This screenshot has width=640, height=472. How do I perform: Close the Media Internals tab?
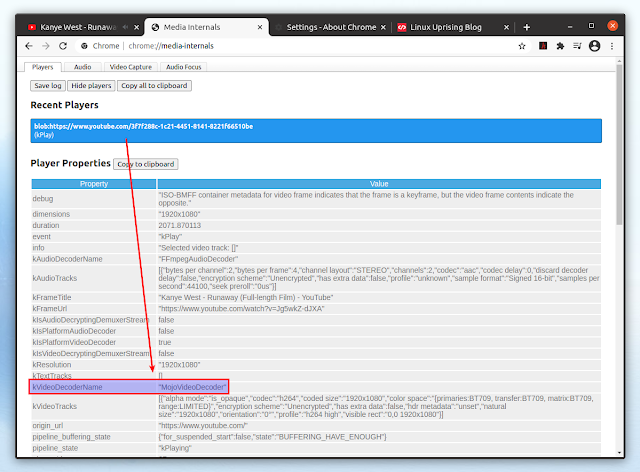click(x=260, y=27)
